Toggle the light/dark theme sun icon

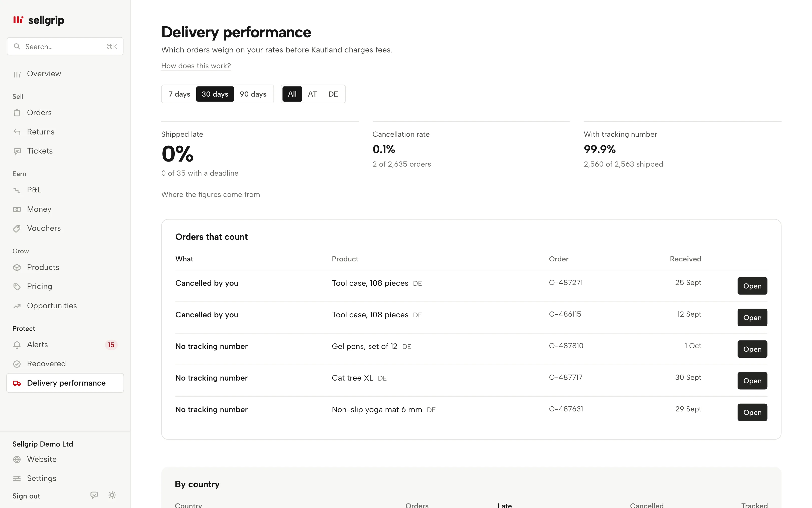click(x=112, y=495)
